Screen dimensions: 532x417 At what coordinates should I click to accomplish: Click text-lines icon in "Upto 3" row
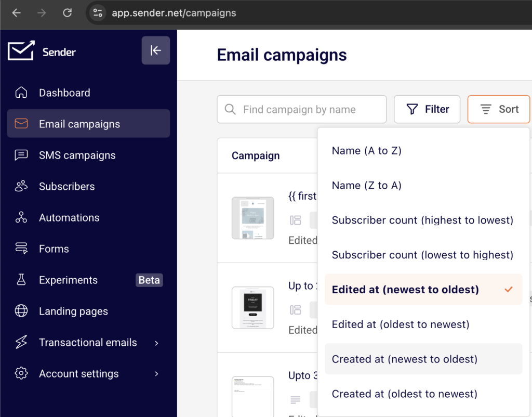(295, 400)
